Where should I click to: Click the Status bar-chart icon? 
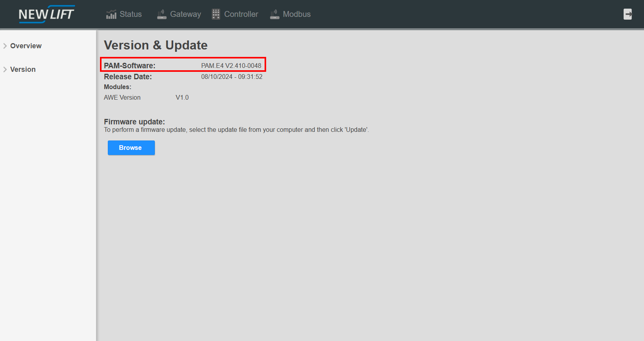point(111,15)
